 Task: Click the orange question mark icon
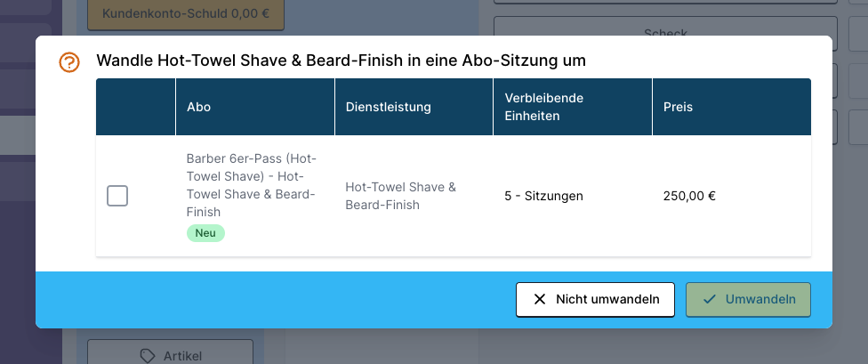point(69,62)
